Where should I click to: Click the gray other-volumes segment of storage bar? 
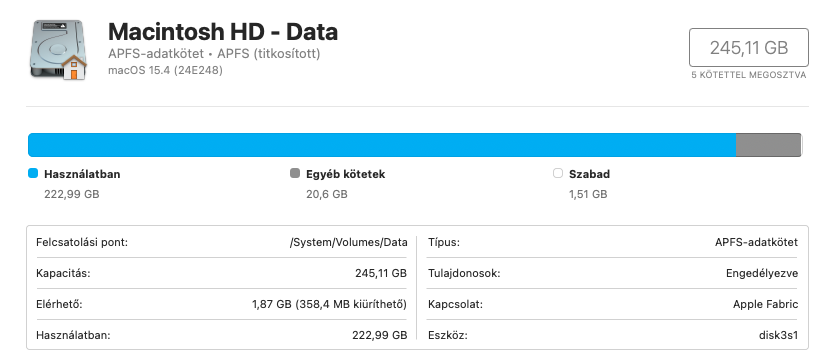pos(768,145)
